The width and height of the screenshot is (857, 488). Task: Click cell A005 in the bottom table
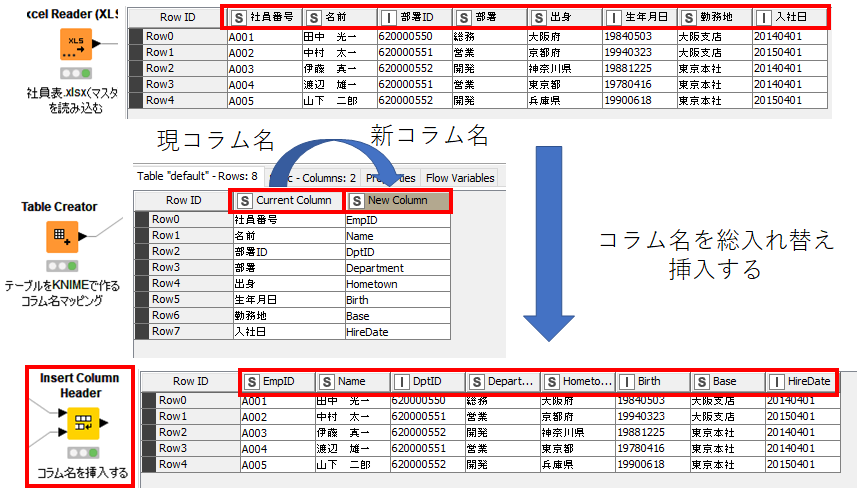(x=278, y=465)
